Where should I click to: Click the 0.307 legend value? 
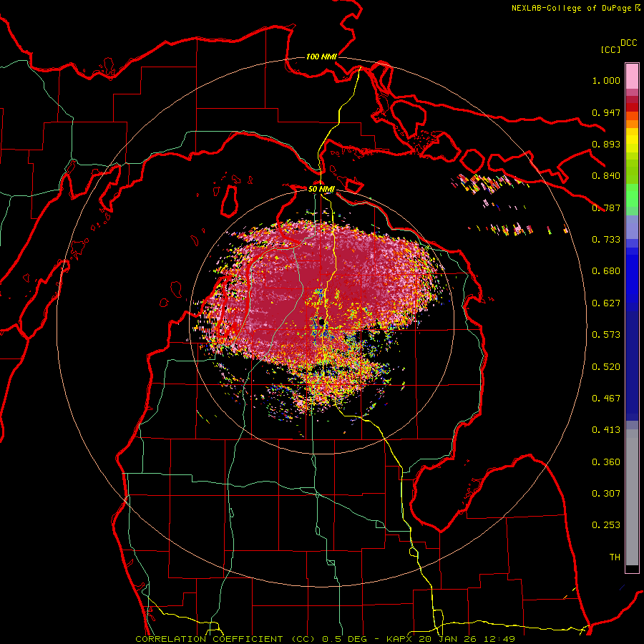pos(606,494)
